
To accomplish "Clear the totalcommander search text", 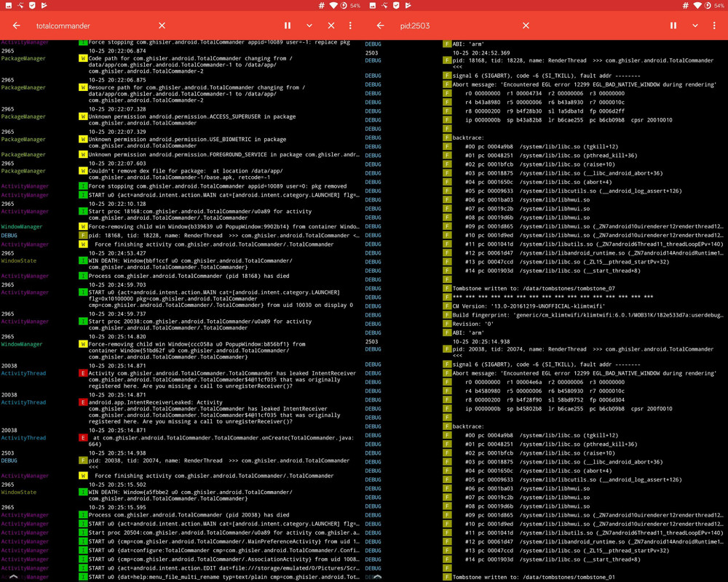I will click(162, 25).
